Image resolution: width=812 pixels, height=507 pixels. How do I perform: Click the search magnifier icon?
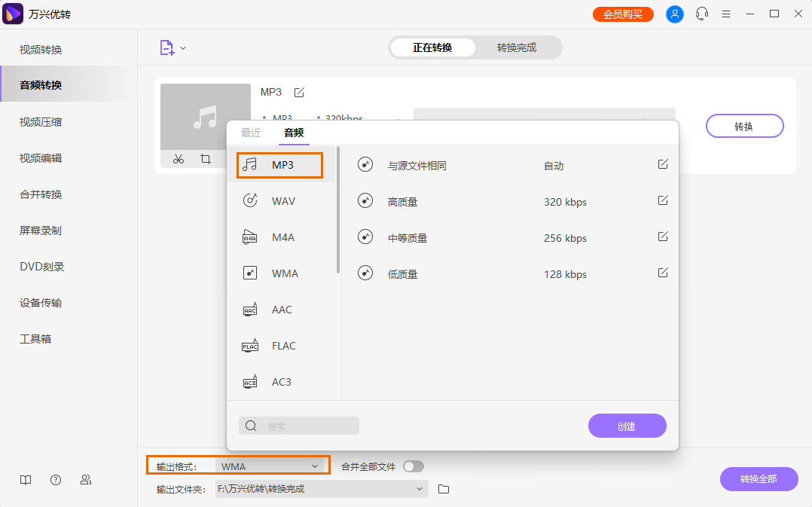point(251,426)
